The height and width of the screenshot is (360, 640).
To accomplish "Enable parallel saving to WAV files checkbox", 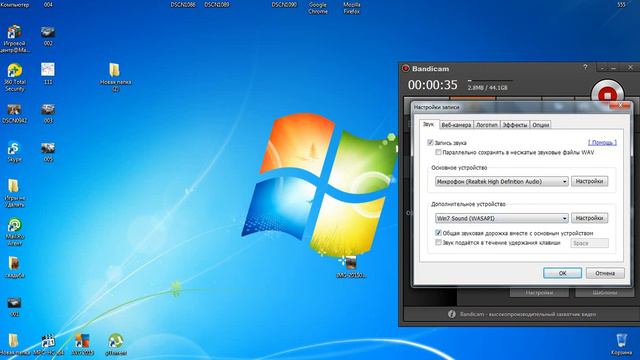I will tap(438, 152).
